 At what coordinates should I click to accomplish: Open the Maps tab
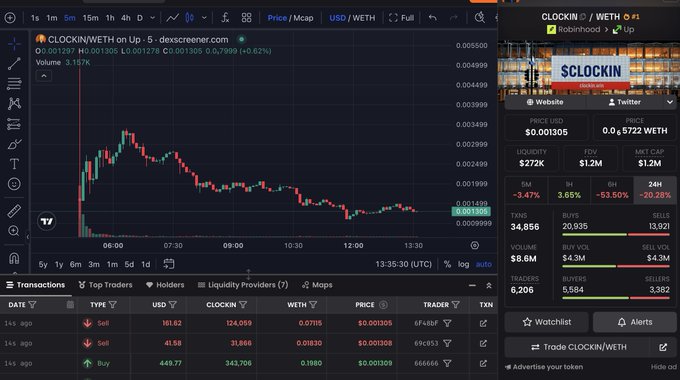[317, 285]
